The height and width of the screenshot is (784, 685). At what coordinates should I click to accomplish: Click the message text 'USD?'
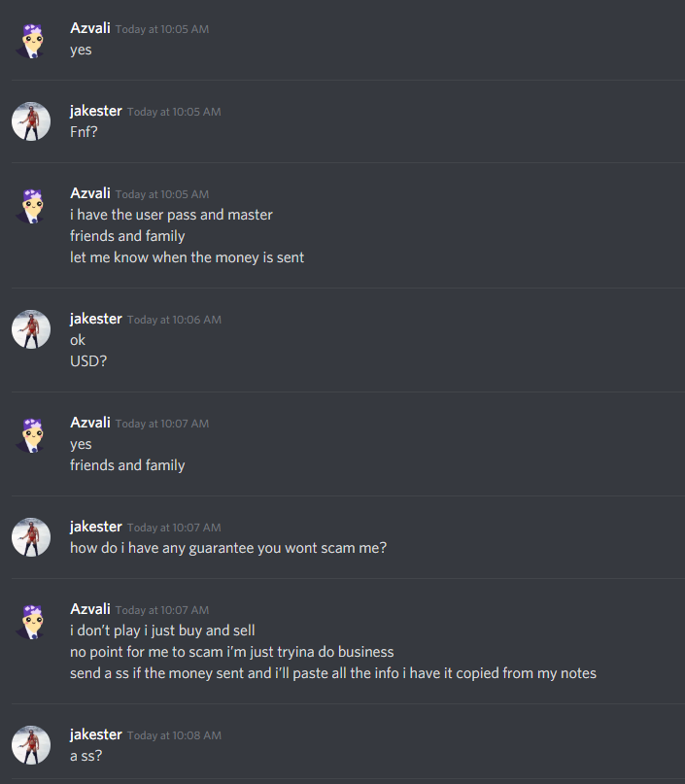[x=88, y=361]
